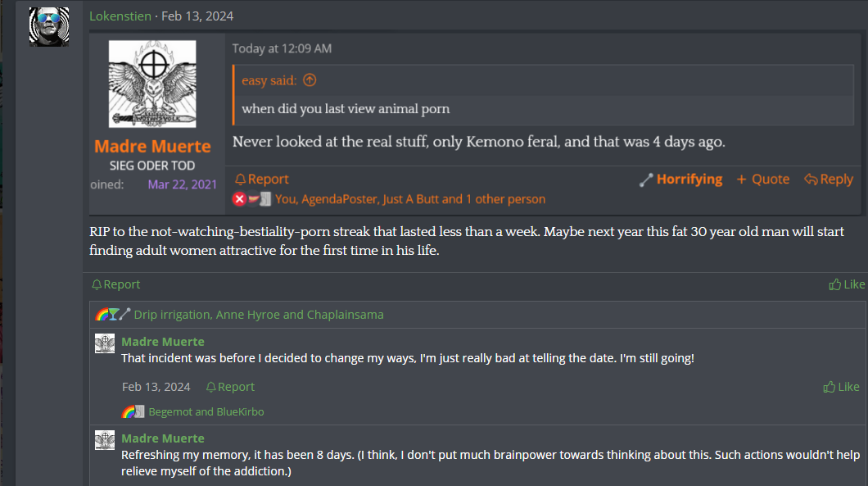The width and height of the screenshot is (868, 486).
Task: Open Madre Muerte's owl avatar image
Action: (x=152, y=84)
